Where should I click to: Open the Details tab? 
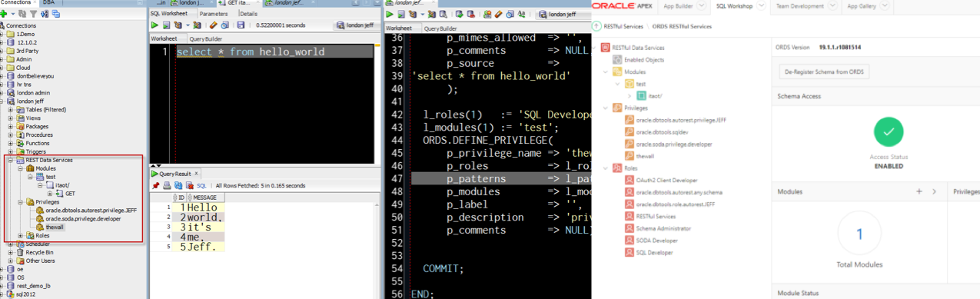tap(249, 14)
